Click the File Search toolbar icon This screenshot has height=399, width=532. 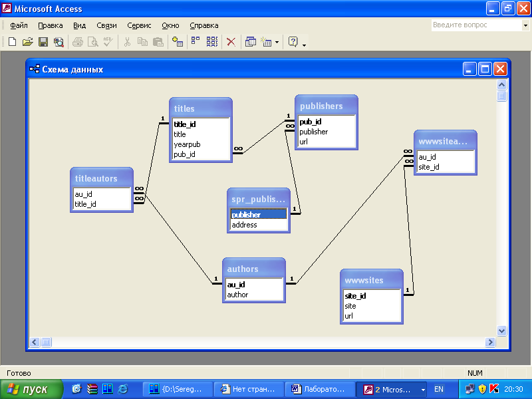tap(59, 42)
